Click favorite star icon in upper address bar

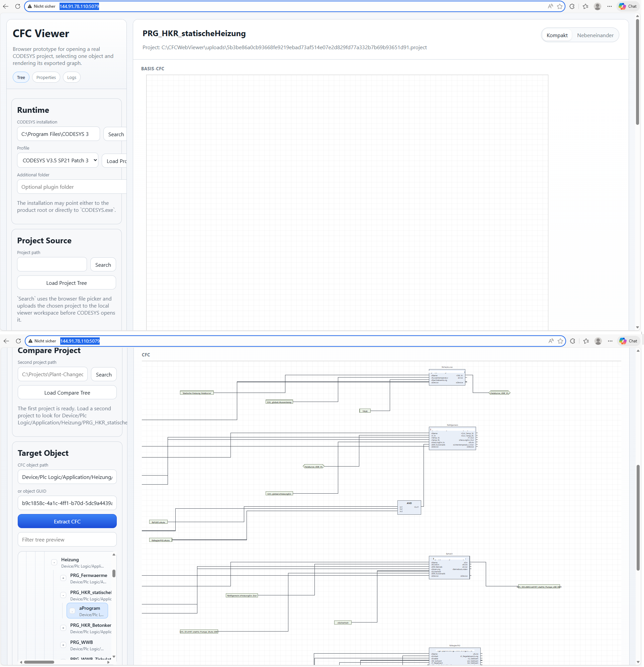click(x=560, y=6)
